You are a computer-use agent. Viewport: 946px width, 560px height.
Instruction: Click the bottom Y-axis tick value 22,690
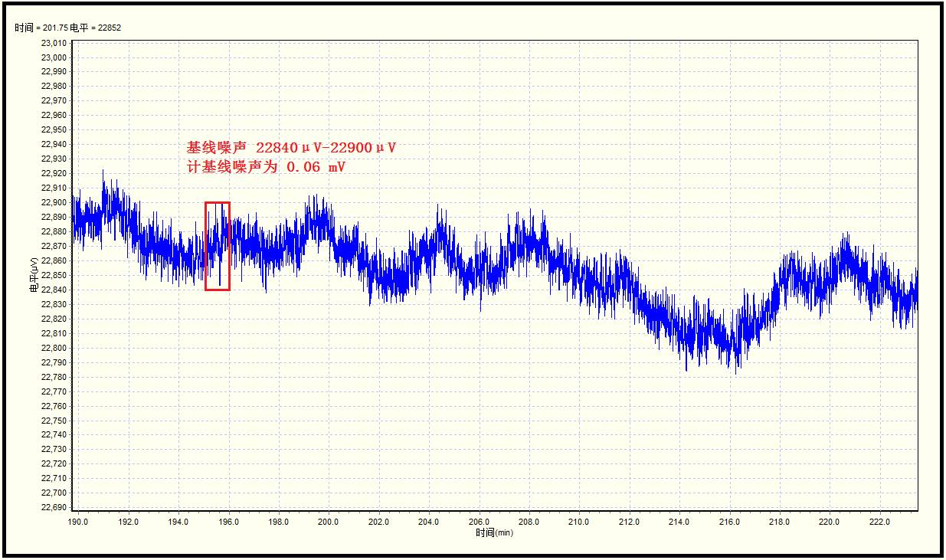tap(52, 506)
